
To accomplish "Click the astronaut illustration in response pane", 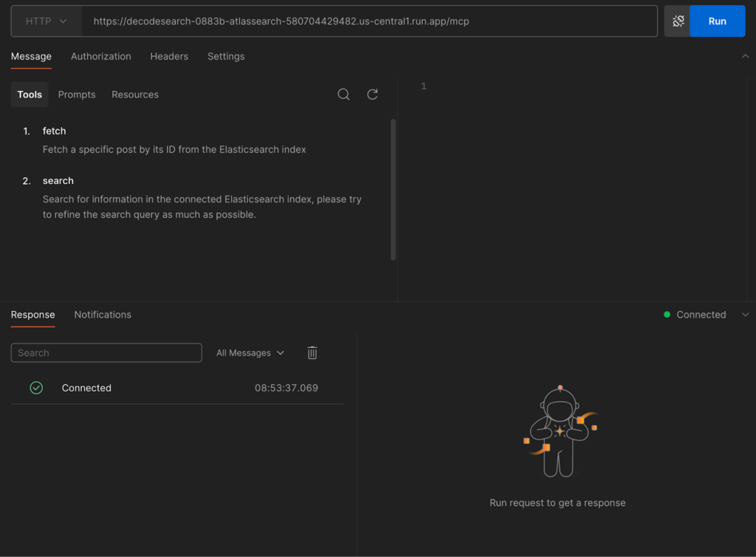I will click(560, 432).
